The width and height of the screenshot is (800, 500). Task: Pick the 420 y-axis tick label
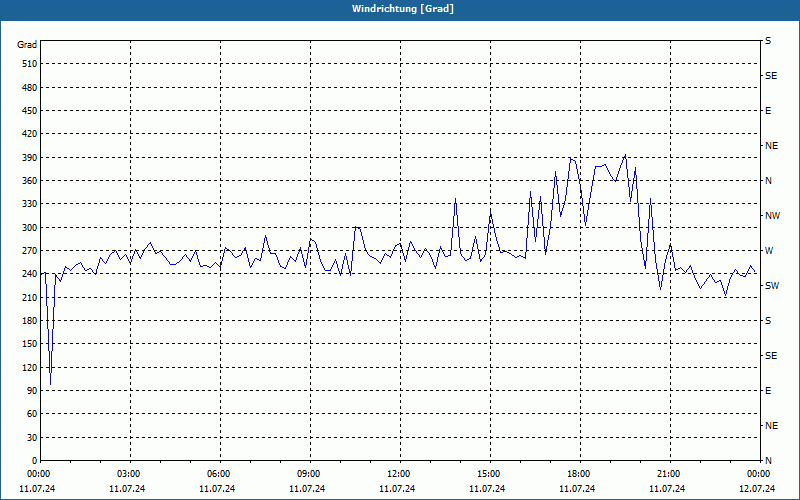(29, 134)
